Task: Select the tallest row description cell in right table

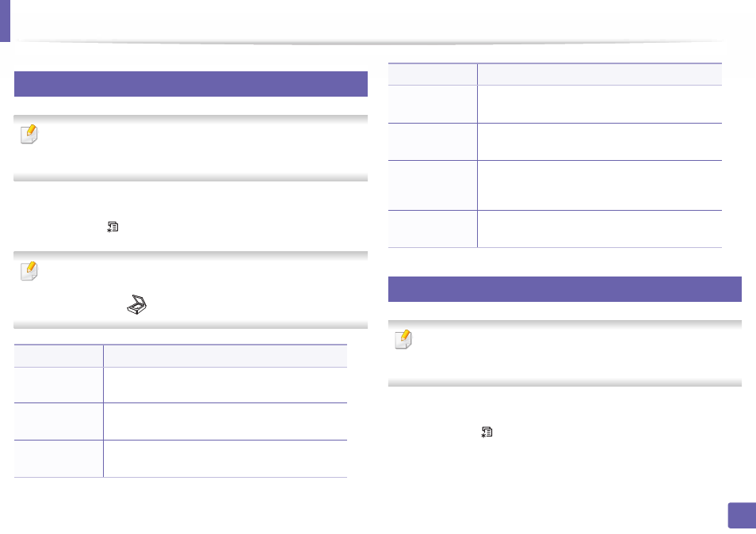Action: pos(600,185)
